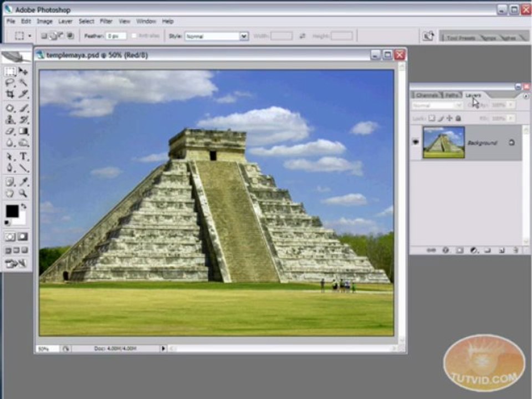Choose Full Screen mode
The height and width of the screenshot is (399, 532).
coord(24,250)
